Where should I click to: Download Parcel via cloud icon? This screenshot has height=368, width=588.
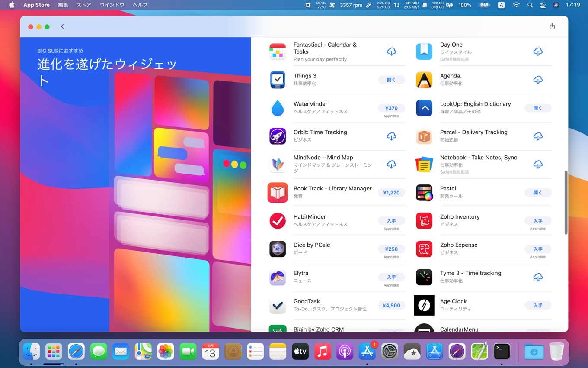point(538,136)
